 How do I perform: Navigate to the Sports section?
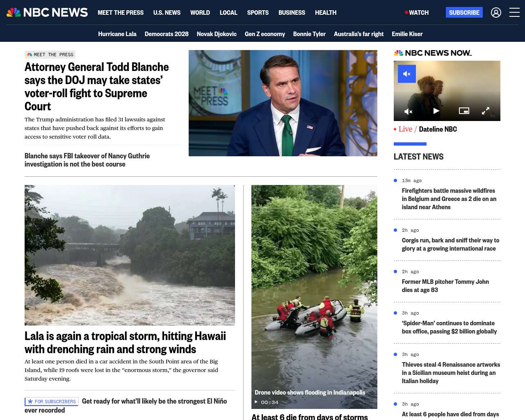click(x=258, y=13)
